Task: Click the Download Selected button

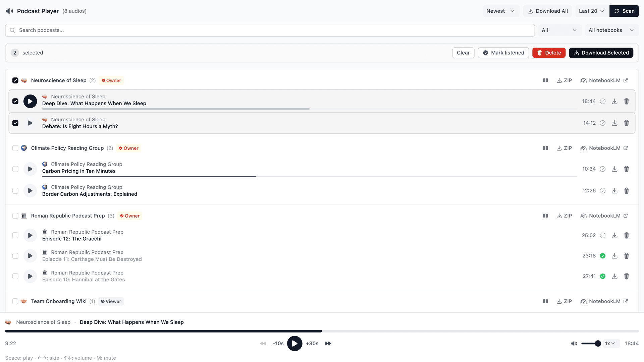Action: pyautogui.click(x=601, y=53)
